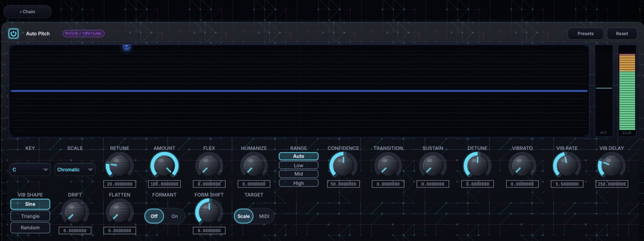Click the Vib Rate value field 5.5000000
Viewport: 644px width, 241px height.
click(x=567, y=184)
